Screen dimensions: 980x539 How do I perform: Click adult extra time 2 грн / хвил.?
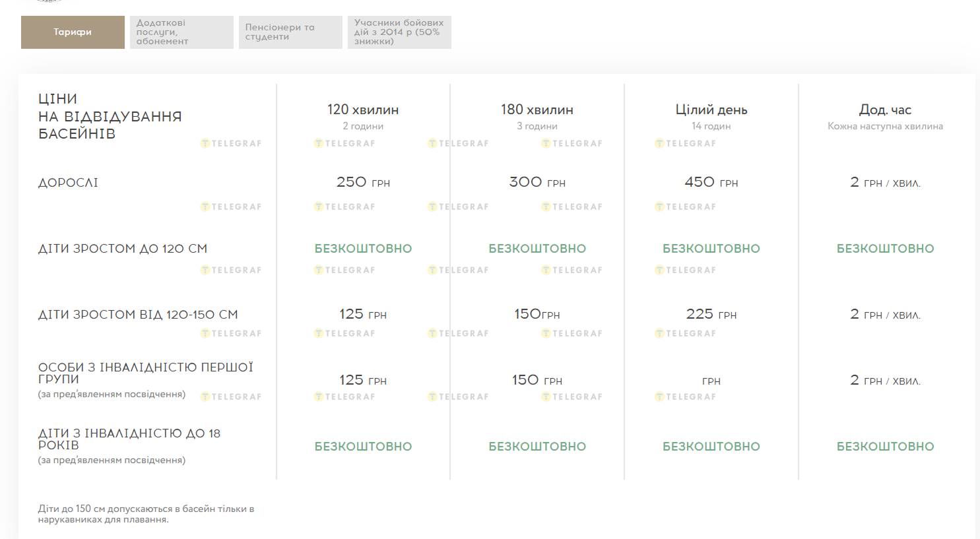[885, 183]
